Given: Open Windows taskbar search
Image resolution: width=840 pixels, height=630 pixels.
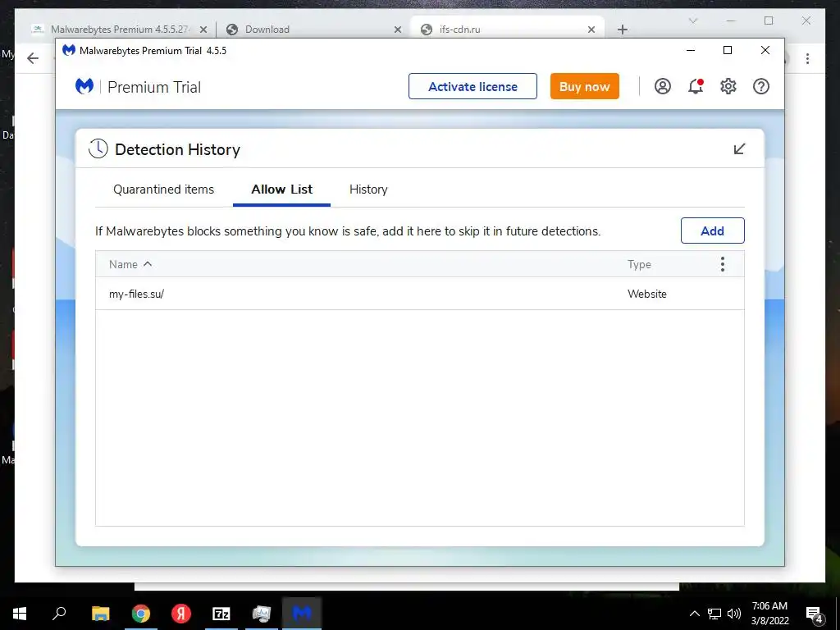Looking at the screenshot, I should point(59,614).
